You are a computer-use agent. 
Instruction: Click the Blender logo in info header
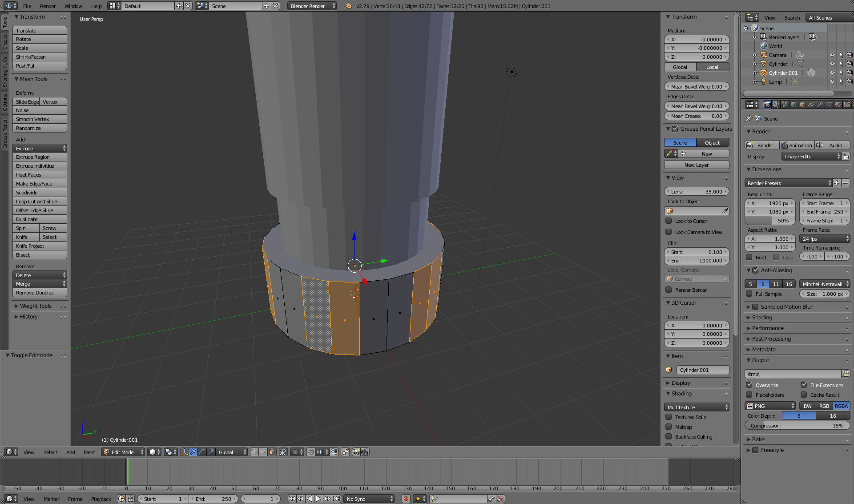coord(348,6)
